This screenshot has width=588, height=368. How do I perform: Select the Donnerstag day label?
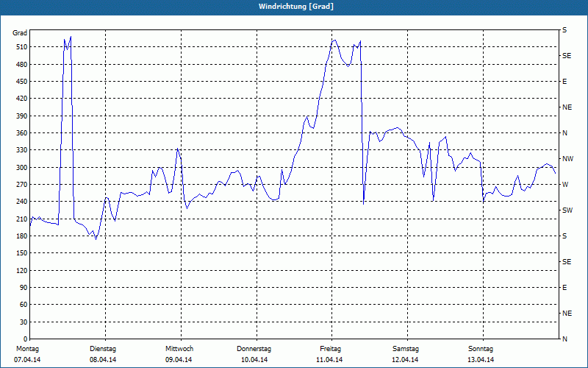click(x=254, y=349)
